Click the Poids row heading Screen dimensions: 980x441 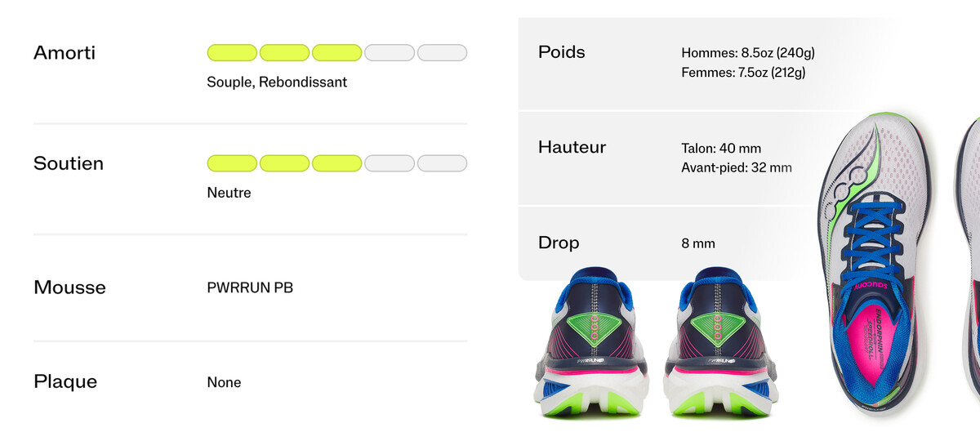point(562,52)
